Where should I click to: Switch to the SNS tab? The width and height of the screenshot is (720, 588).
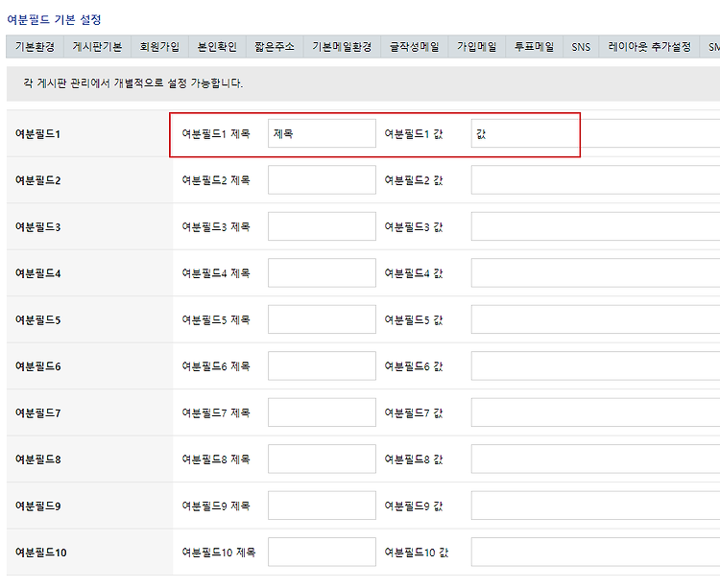pyautogui.click(x=581, y=47)
